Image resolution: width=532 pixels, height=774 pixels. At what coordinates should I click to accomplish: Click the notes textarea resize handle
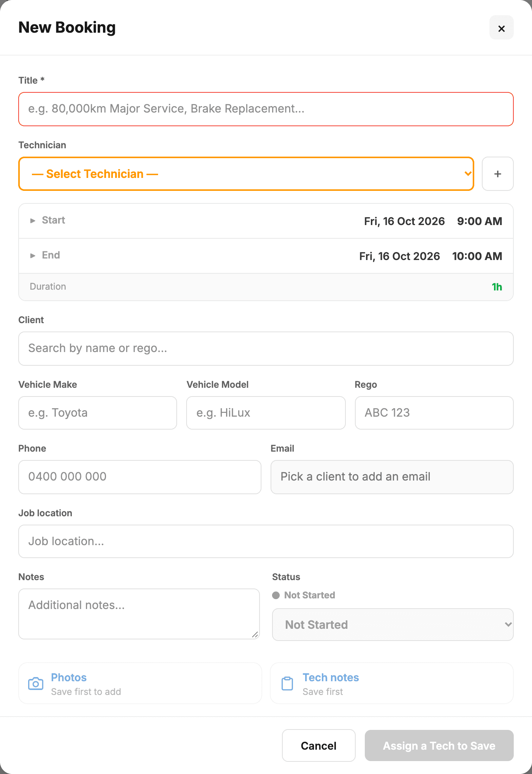(x=255, y=634)
